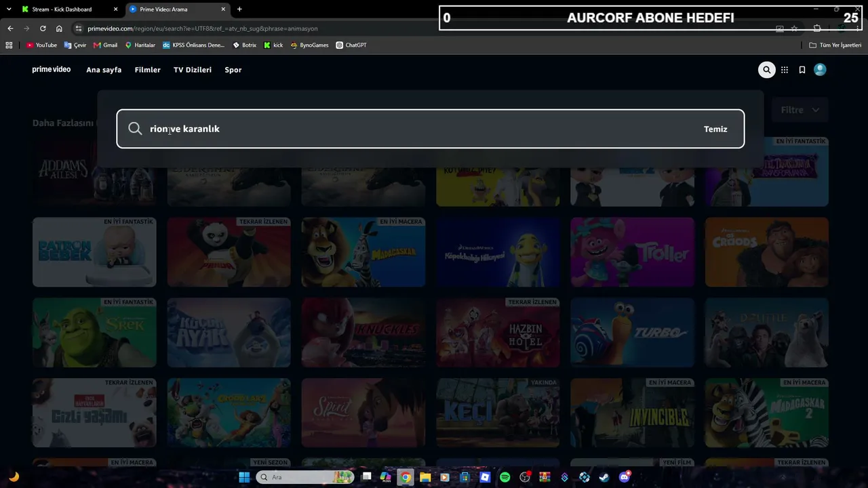The image size is (868, 488).
Task: Open the Croods thumbnail
Action: pos(767,252)
